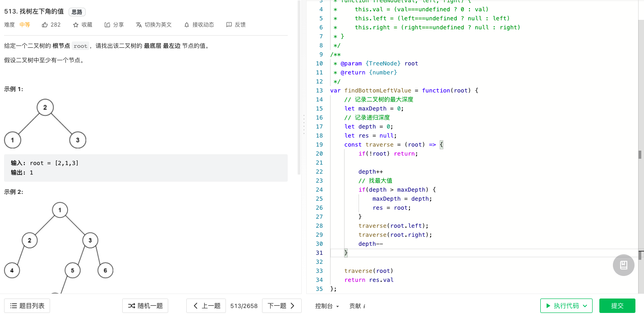Go to next problem 下一题
Image resolution: width=644 pixels, height=317 pixels.
tap(282, 306)
